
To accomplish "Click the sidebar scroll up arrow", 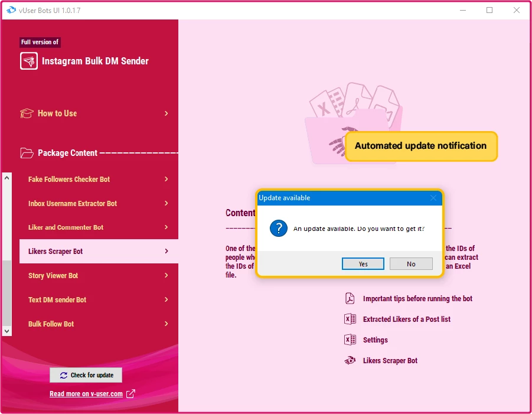I will point(6,178).
